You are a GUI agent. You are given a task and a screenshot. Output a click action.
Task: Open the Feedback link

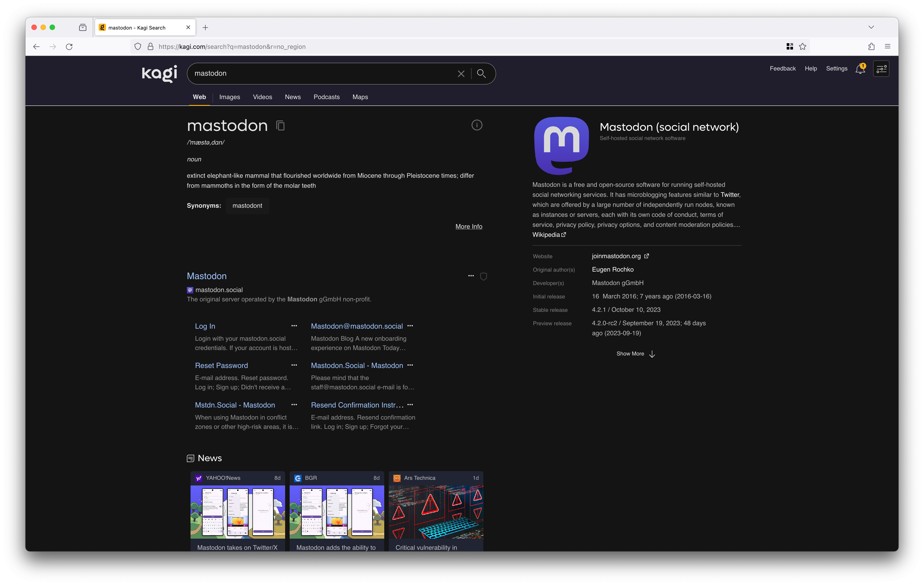(x=782, y=69)
